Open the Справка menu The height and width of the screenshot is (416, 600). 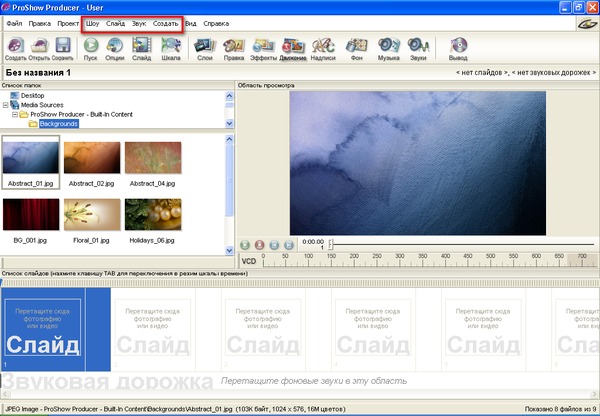point(216,24)
